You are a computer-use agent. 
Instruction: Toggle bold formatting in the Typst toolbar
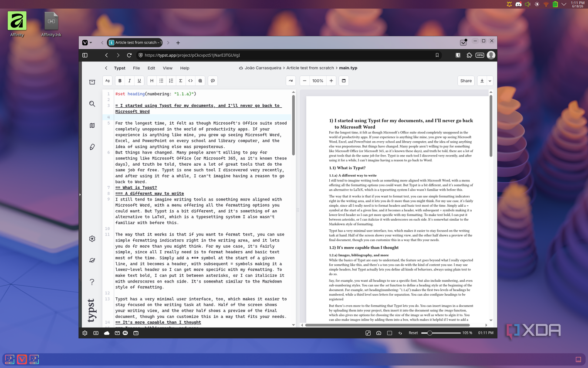tap(120, 81)
